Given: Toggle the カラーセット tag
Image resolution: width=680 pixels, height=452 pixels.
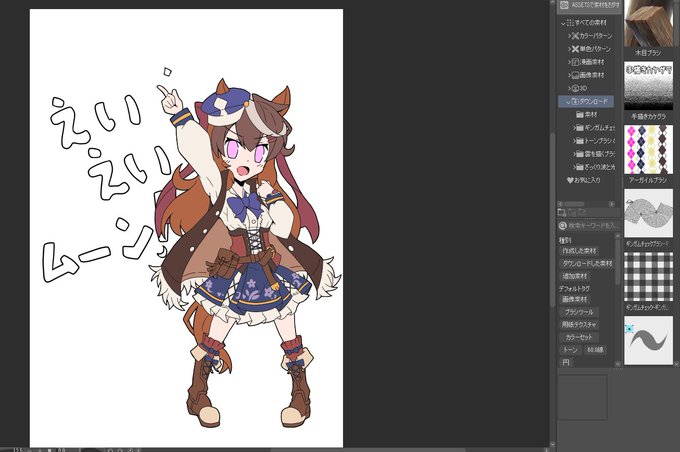Looking at the screenshot, I should point(579,337).
